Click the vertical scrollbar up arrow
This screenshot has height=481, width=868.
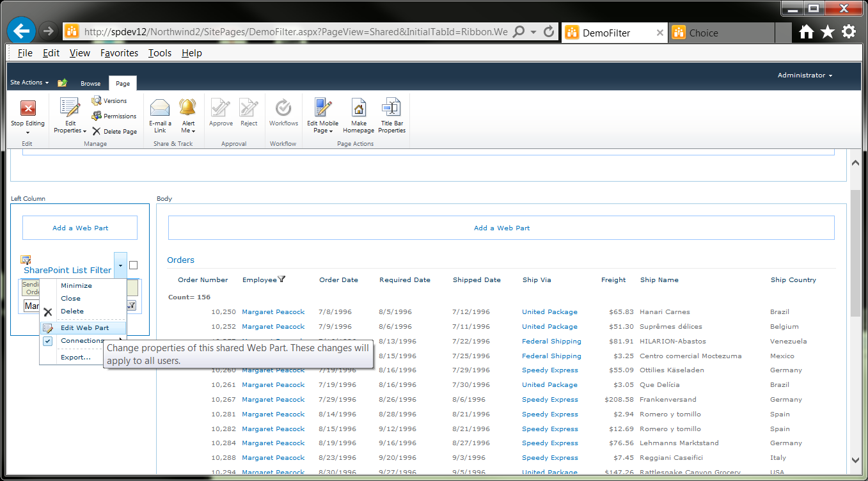856,162
